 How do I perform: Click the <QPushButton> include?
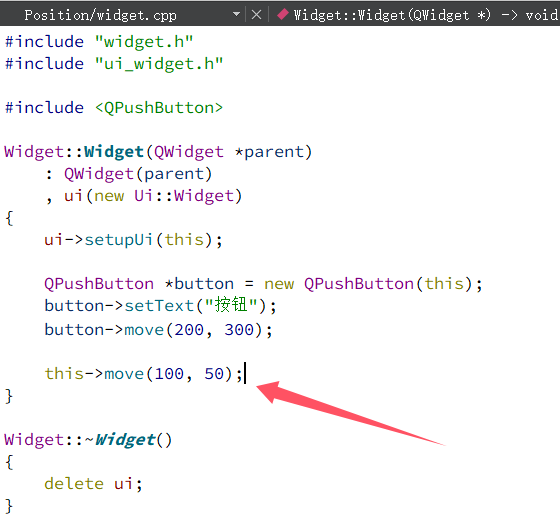[x=159, y=108]
